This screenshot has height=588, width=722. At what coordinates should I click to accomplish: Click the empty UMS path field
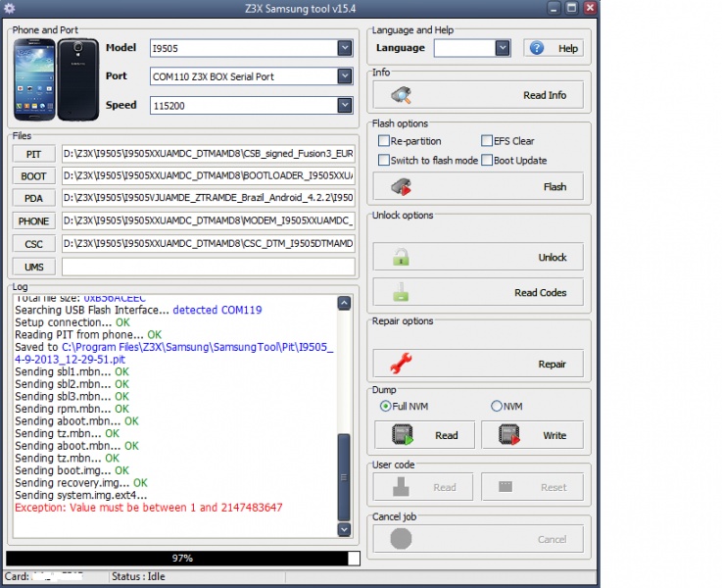(x=208, y=267)
